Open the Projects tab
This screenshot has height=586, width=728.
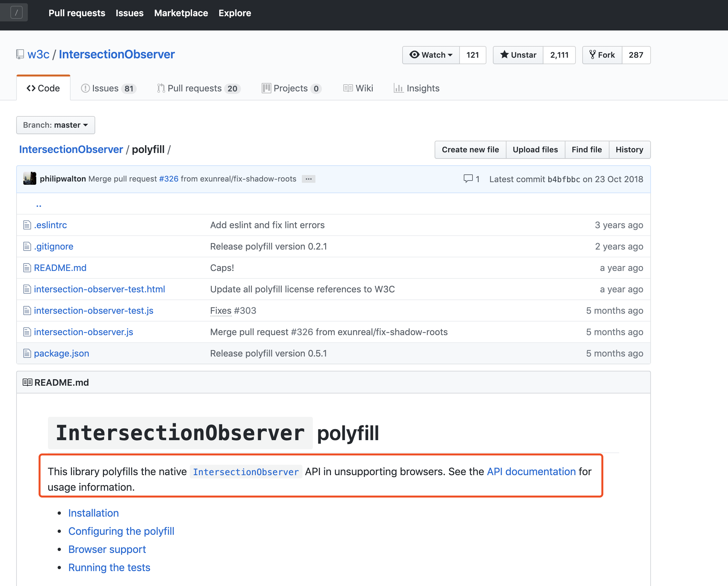point(291,88)
